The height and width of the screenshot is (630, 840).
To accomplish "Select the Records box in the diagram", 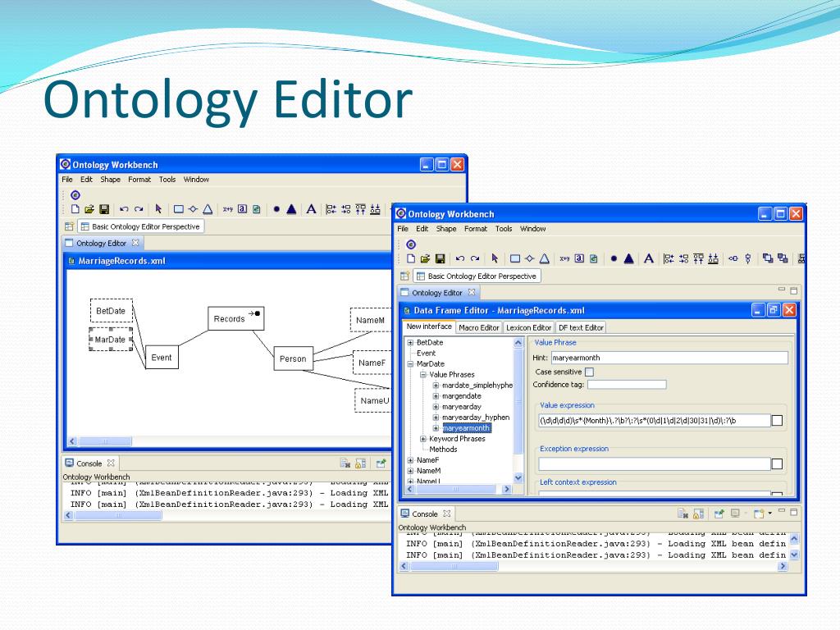I will 235,319.
